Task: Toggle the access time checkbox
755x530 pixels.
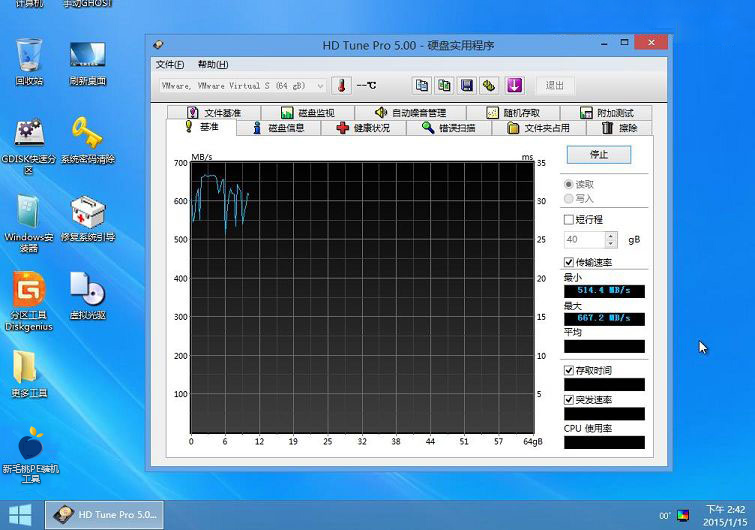Action: click(569, 370)
